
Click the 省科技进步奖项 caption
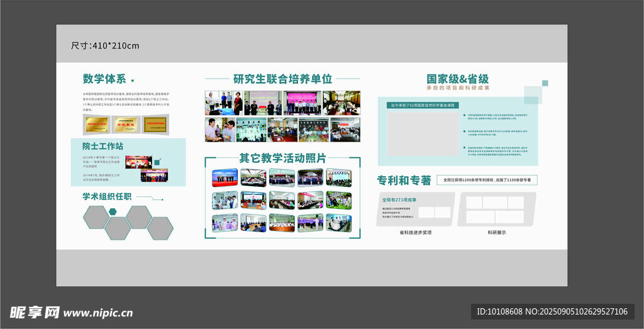[415, 232]
